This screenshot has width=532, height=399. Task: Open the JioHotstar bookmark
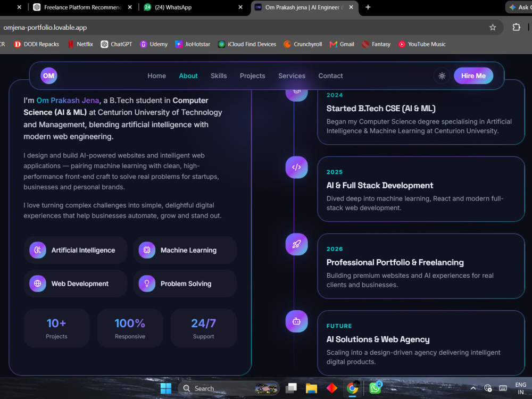point(193,44)
